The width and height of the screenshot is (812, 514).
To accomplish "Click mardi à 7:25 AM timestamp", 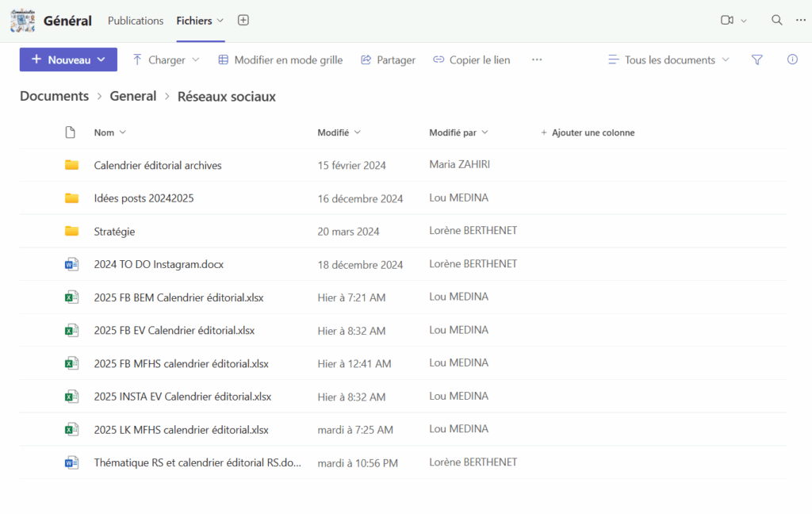I will tap(355, 430).
